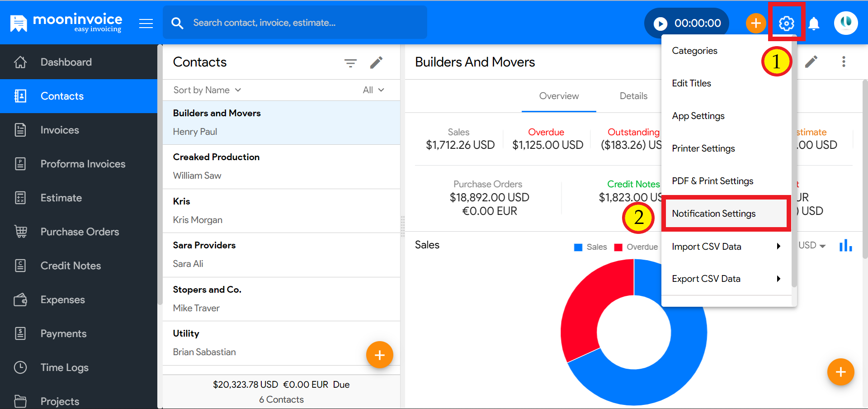Image resolution: width=868 pixels, height=409 pixels.
Task: Expand the Export CSV Data submenu
Action: [726, 279]
